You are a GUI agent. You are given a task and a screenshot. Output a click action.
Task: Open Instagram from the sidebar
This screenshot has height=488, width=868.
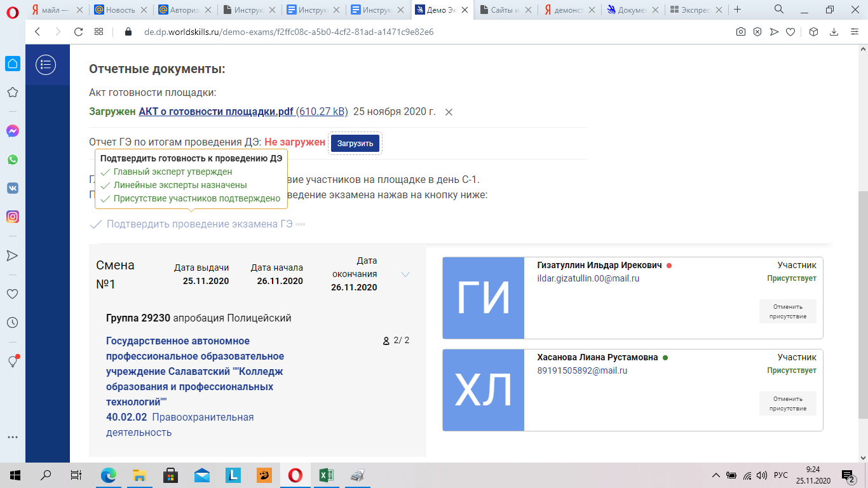point(12,217)
